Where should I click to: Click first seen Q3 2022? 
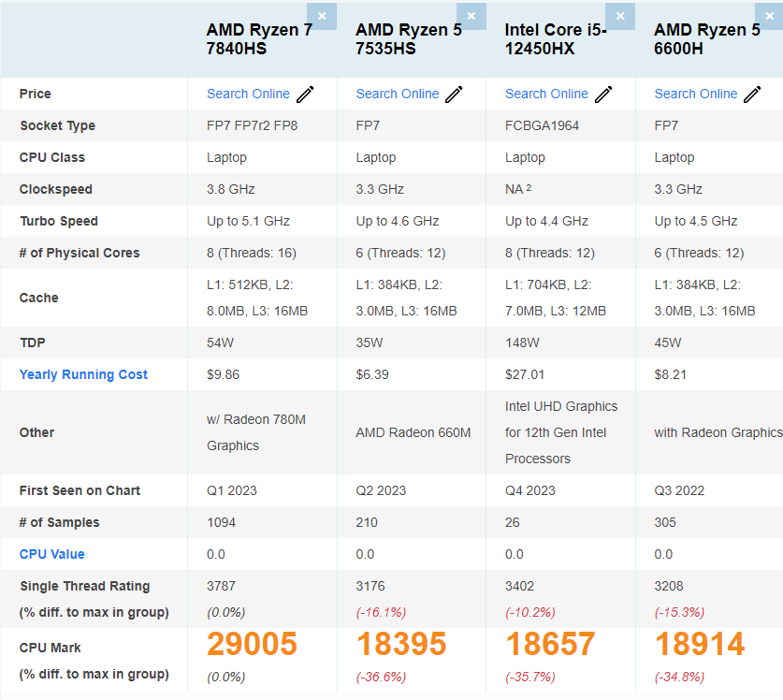[x=680, y=490]
